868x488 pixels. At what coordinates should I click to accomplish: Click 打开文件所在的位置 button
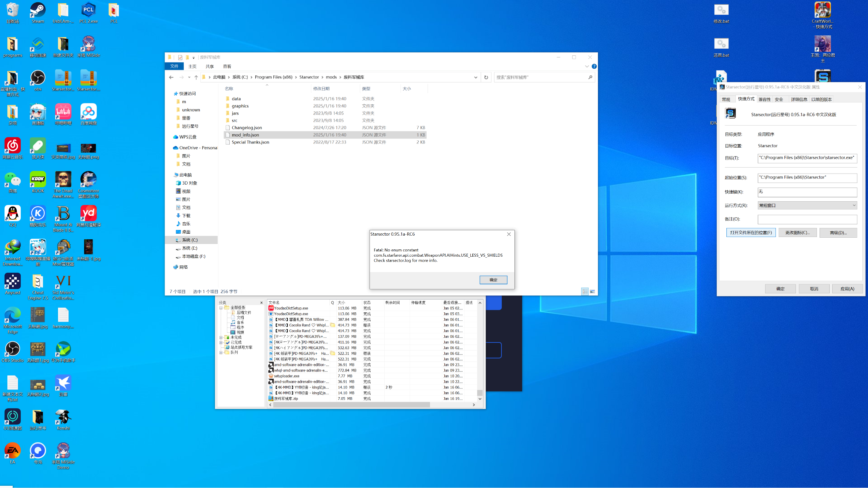click(x=751, y=233)
